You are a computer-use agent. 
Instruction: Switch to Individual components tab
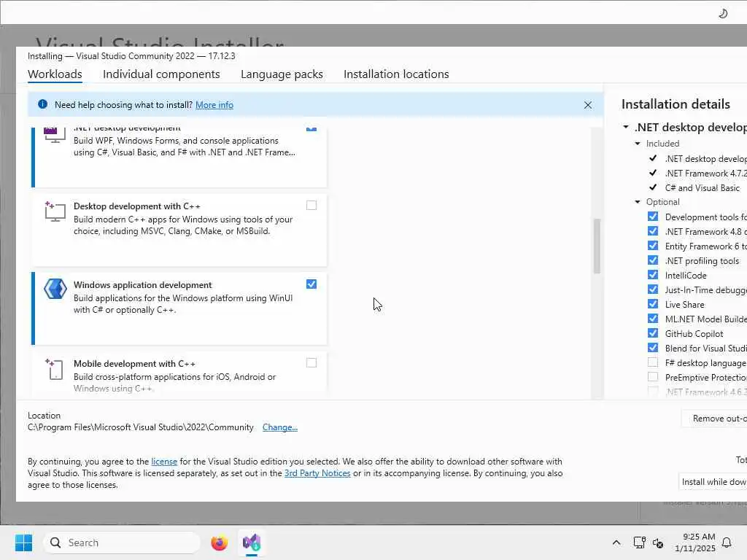click(161, 74)
